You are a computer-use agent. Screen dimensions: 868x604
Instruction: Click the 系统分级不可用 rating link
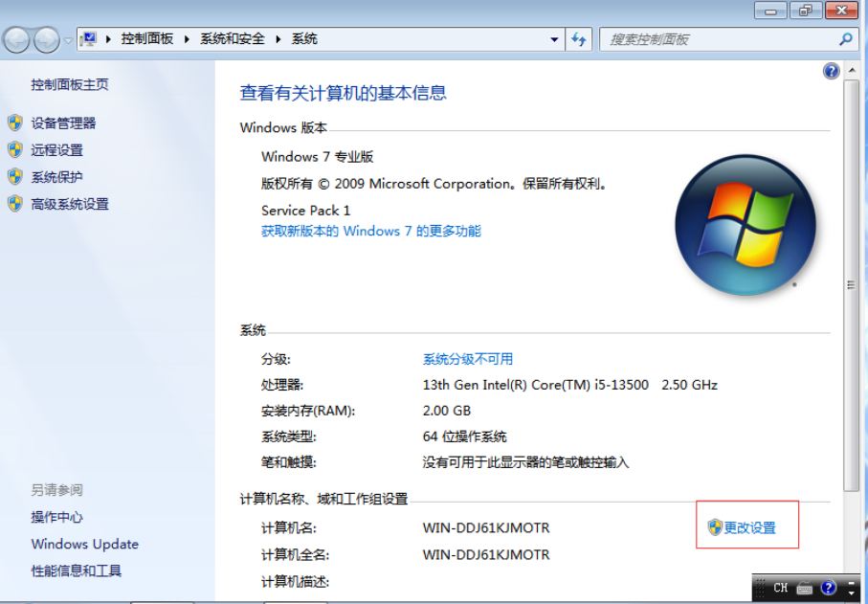coord(468,359)
